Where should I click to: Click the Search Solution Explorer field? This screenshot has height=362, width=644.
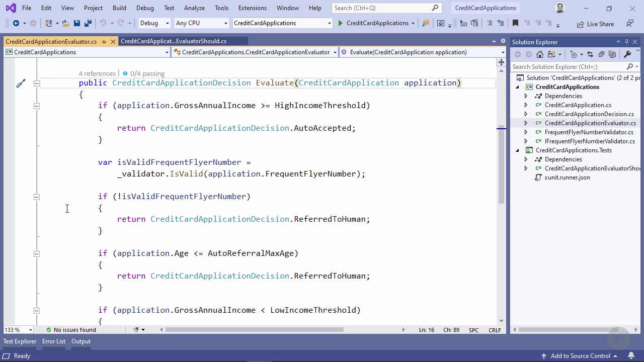[568, 67]
